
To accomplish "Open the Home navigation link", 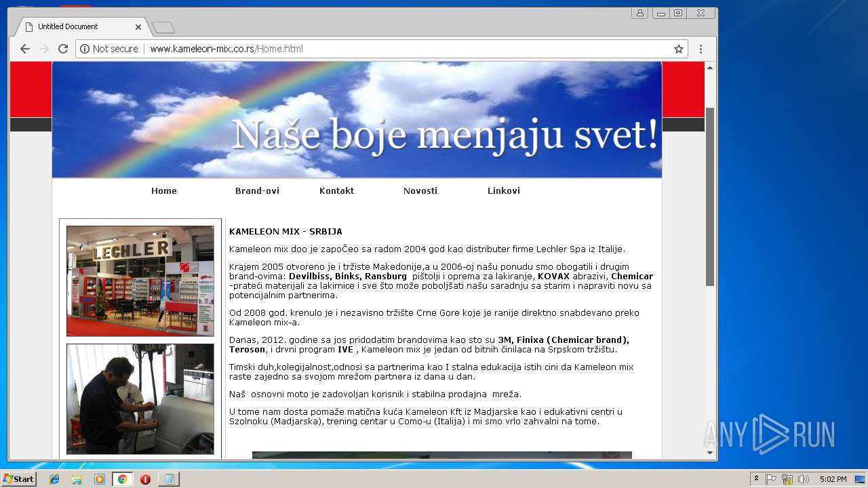I will coord(164,191).
